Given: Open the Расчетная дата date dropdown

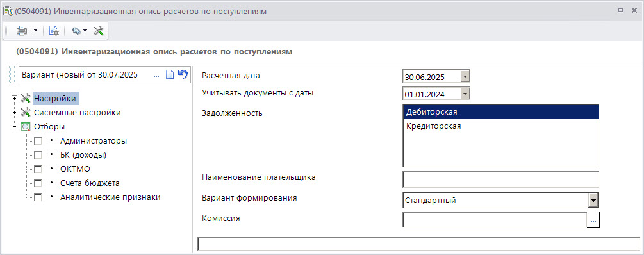Looking at the screenshot, I should [465, 76].
